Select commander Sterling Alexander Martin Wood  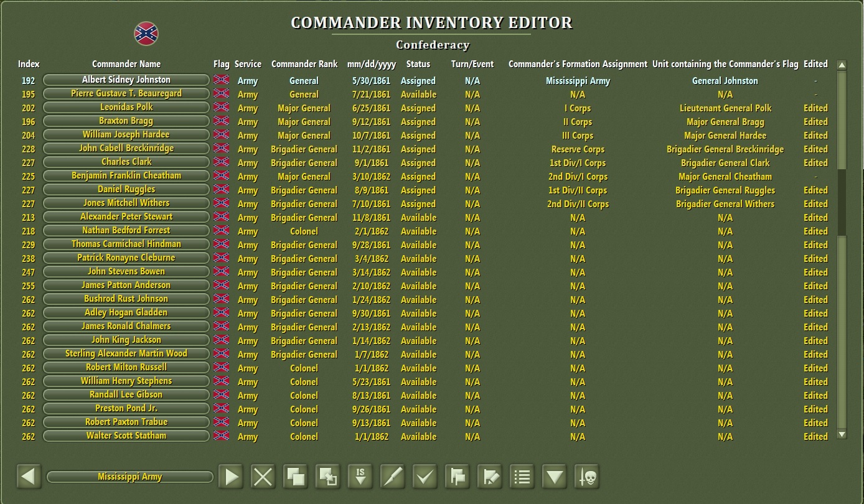tap(126, 353)
